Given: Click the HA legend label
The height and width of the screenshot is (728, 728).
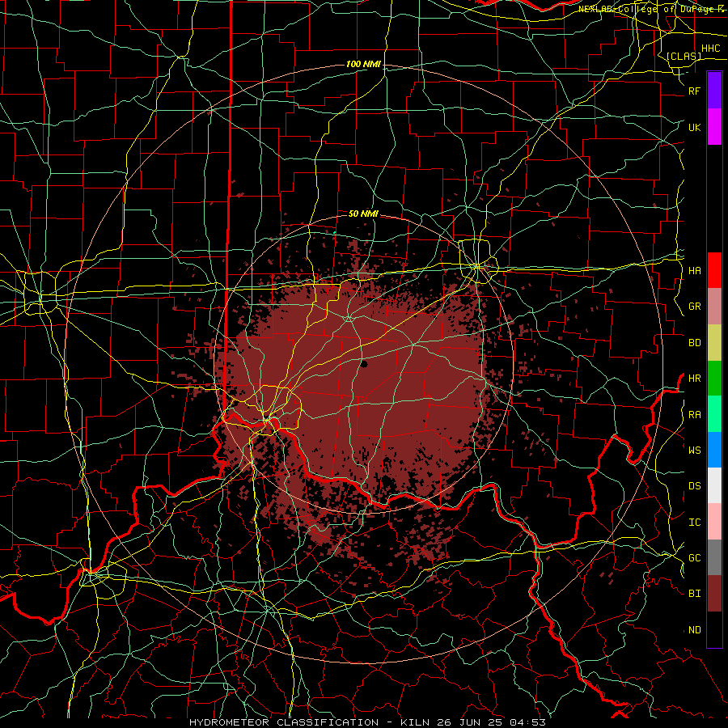Looking at the screenshot, I should click(695, 271).
